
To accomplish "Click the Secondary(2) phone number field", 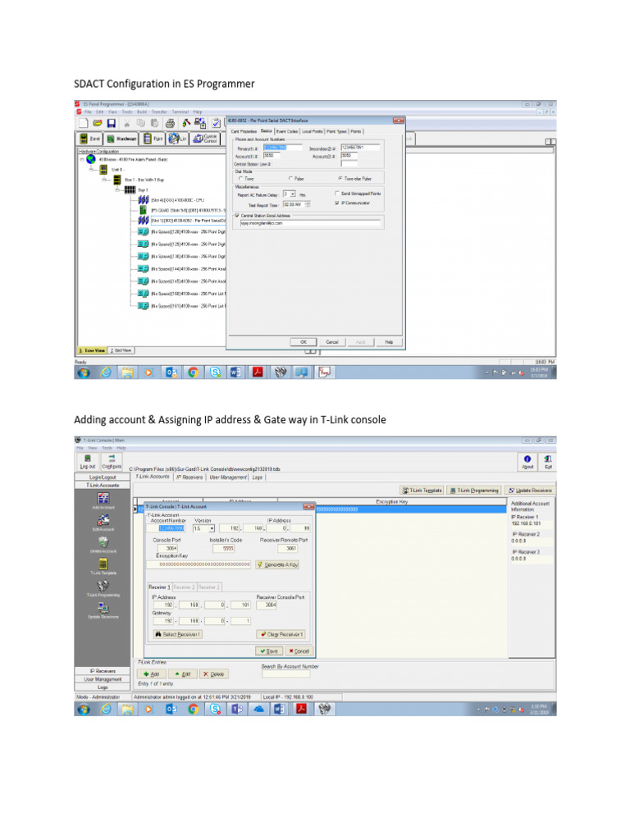I will click(x=360, y=148).
